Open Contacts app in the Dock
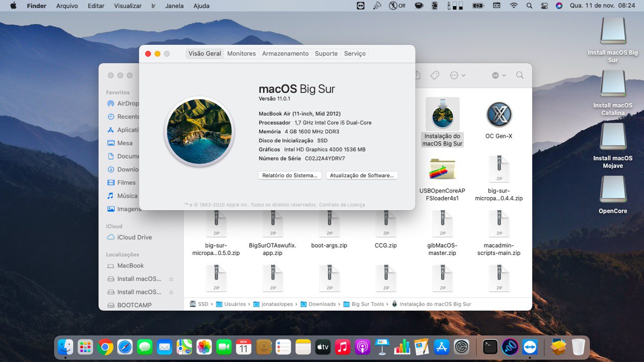This screenshot has width=644, height=362. coord(263,347)
